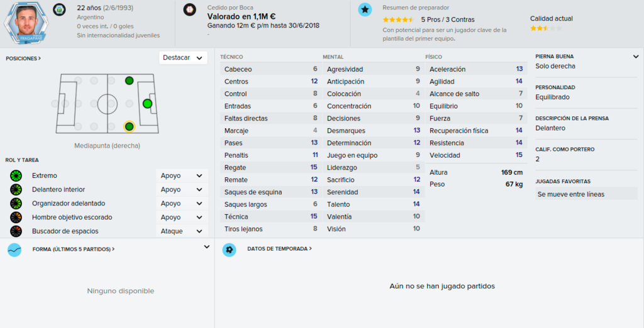
Task: Select highlighted right Mediapunta position dot
Action: pyautogui.click(x=130, y=126)
